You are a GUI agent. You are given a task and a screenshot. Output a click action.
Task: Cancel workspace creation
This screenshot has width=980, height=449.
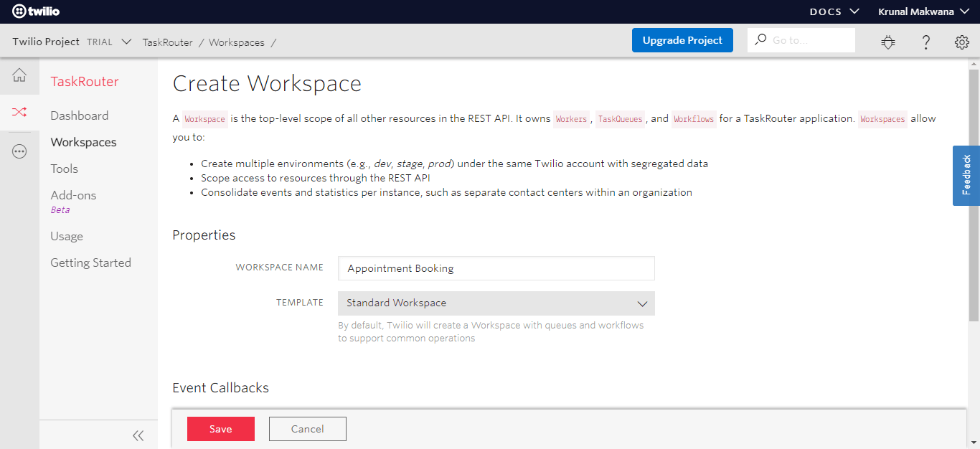(x=307, y=428)
